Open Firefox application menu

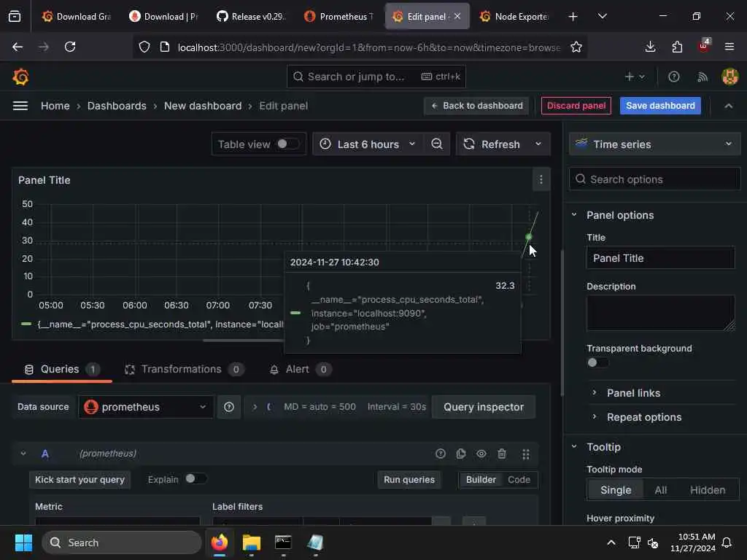pos(729,47)
